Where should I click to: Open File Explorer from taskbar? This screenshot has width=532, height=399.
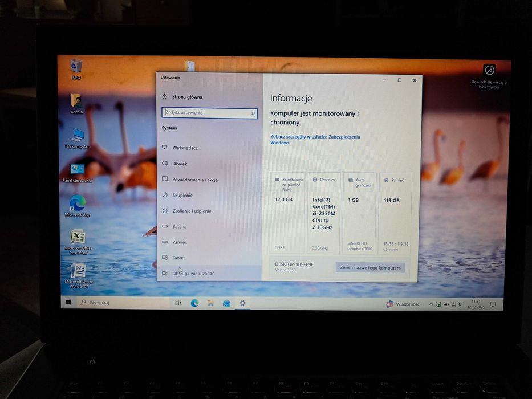[210, 303]
